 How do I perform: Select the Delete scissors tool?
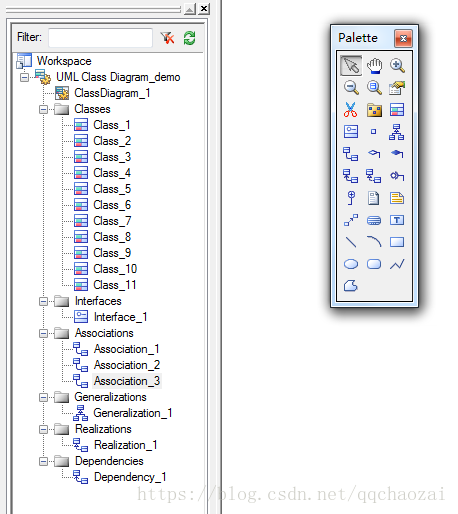pos(351,110)
